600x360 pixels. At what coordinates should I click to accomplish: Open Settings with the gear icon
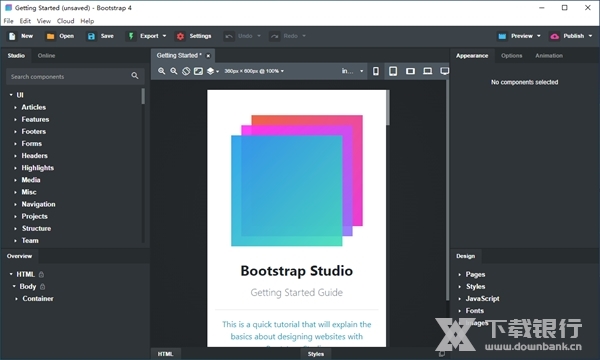pos(180,36)
